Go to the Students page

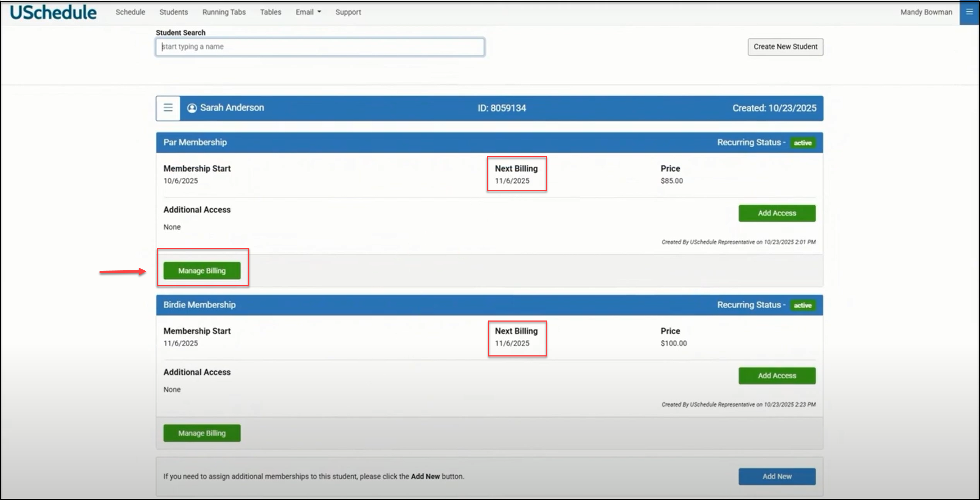[x=173, y=12]
